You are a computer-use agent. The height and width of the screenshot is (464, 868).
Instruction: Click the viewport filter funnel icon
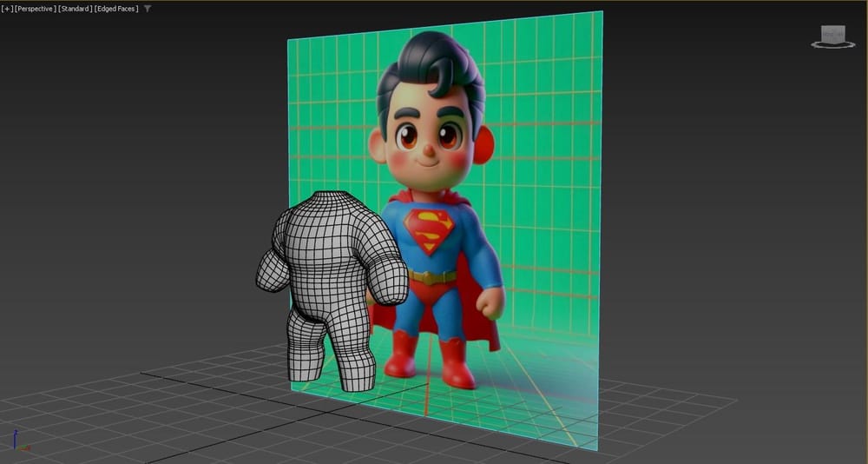(148, 9)
